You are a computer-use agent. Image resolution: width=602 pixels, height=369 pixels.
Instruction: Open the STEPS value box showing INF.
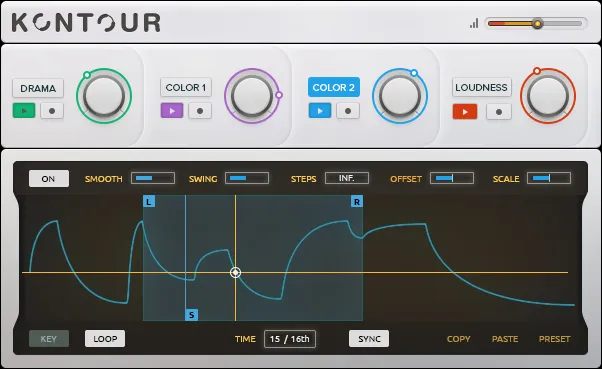point(347,178)
